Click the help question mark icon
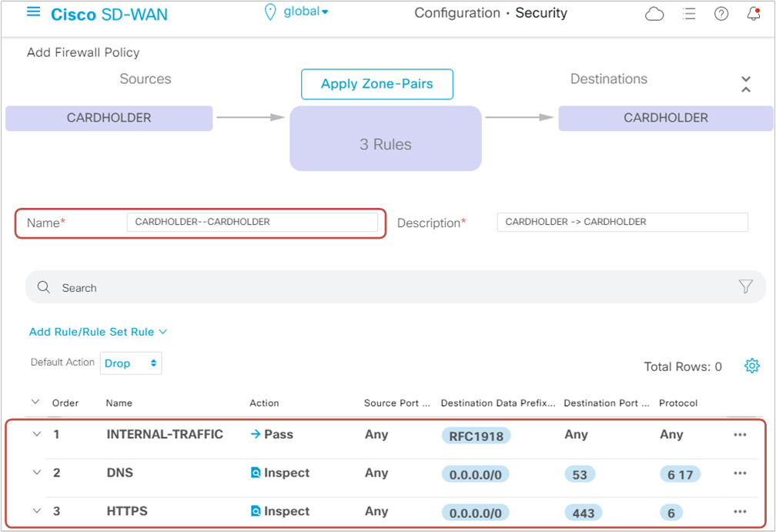 point(721,13)
